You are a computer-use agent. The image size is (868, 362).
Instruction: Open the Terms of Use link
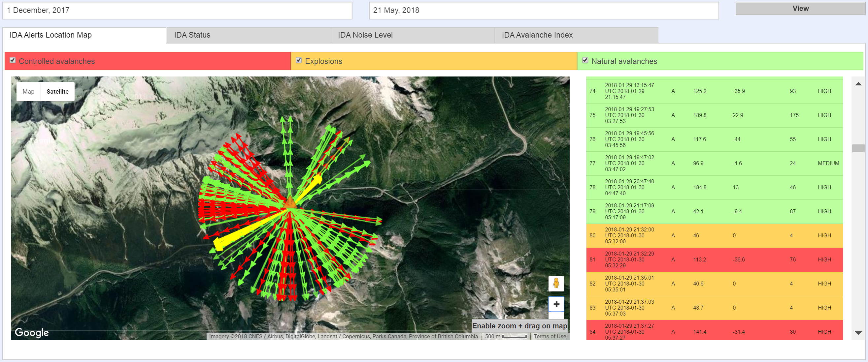click(550, 336)
